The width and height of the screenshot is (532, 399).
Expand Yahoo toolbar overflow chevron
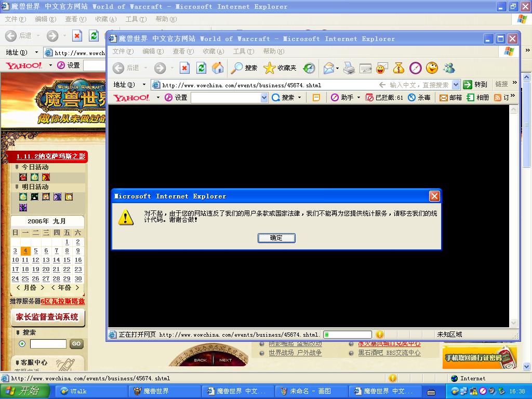pyautogui.click(x=513, y=96)
